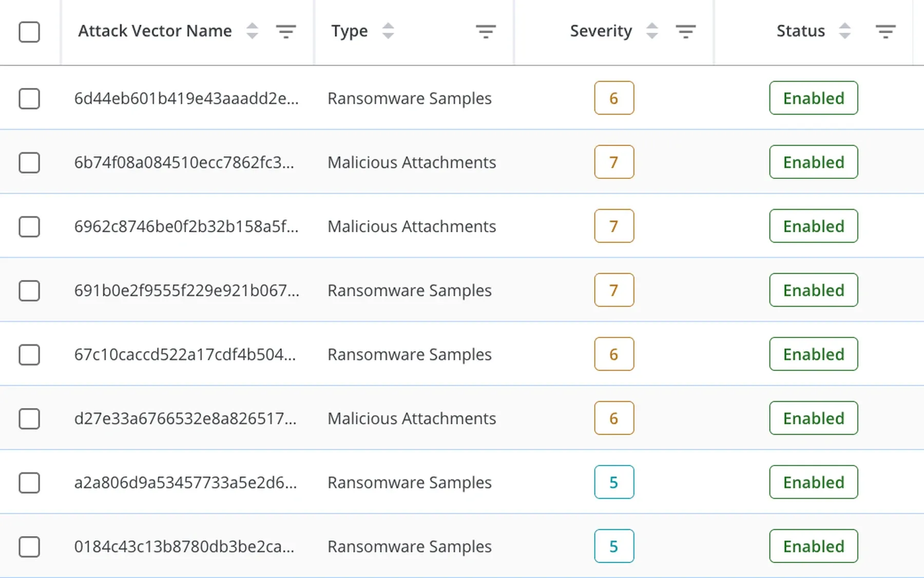Click severity 5 badge for a2a806d9a53457733a5e2d6
The height and width of the screenshot is (578, 924).
[x=614, y=482]
